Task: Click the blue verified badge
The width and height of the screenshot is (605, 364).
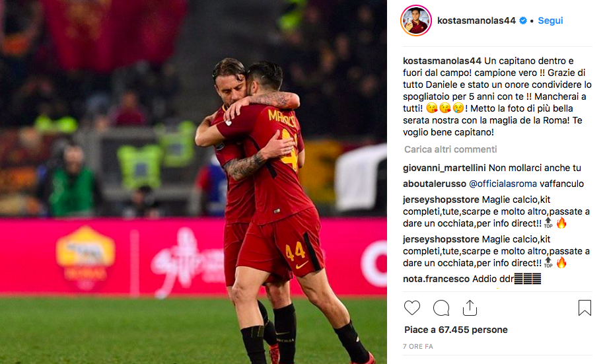Action: (523, 20)
